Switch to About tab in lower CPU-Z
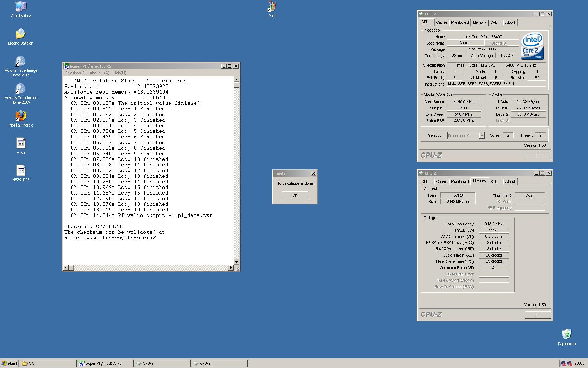This screenshot has width=588, height=368. 510,182
